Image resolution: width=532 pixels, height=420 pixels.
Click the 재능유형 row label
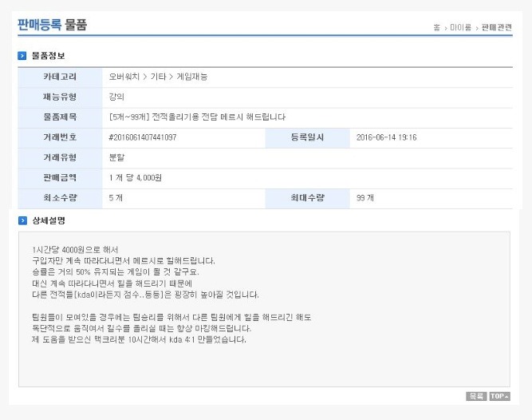tap(60, 97)
